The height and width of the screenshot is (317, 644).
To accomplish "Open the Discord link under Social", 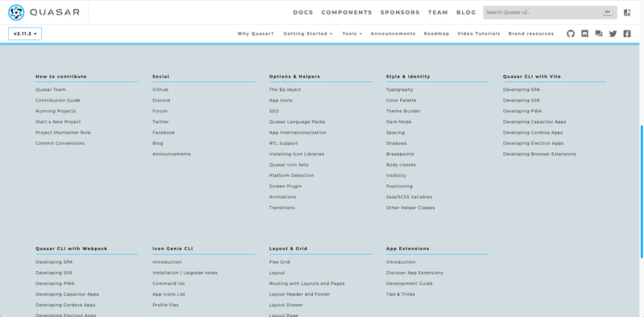I will [161, 101].
